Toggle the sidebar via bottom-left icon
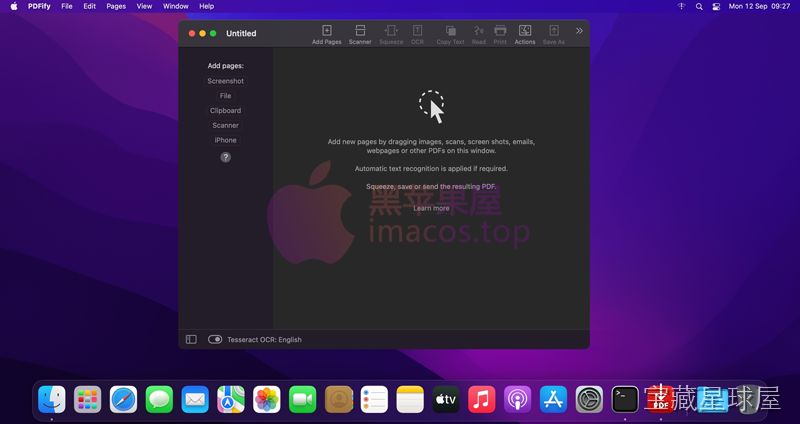Viewport: 800px width, 424px height. [191, 339]
